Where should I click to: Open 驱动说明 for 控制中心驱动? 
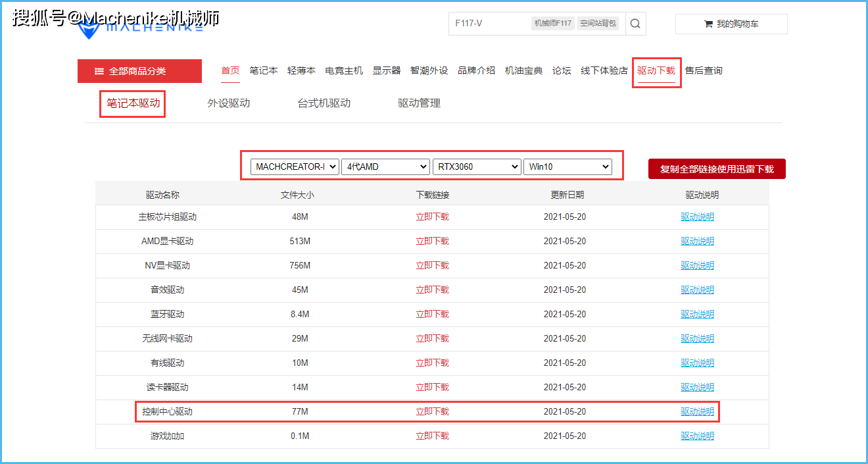tap(697, 411)
